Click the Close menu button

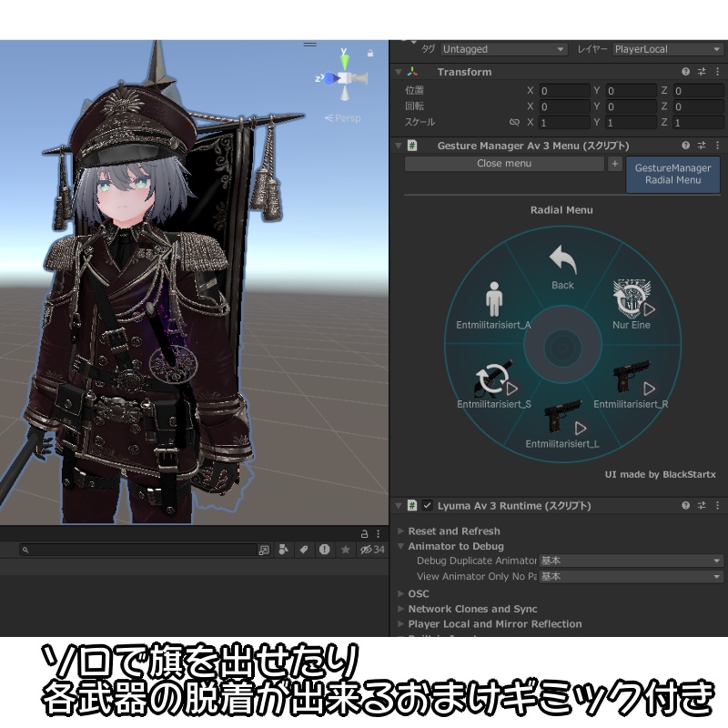tap(504, 164)
